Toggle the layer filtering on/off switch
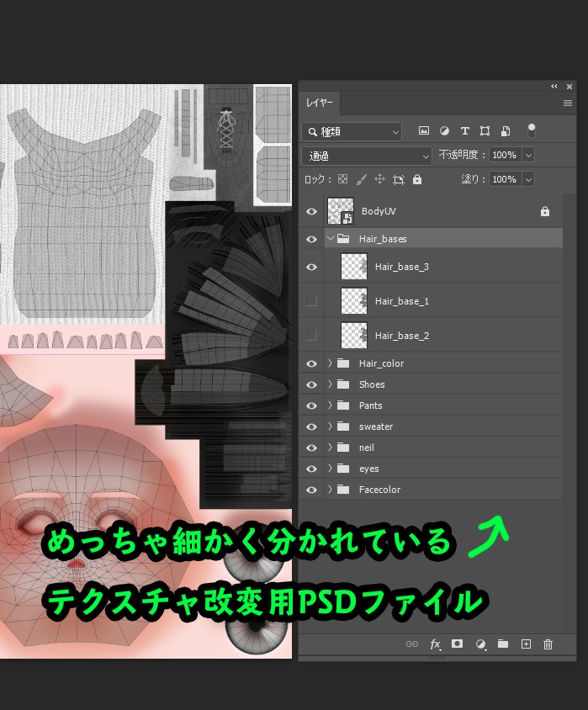The height and width of the screenshot is (710, 588). [532, 131]
